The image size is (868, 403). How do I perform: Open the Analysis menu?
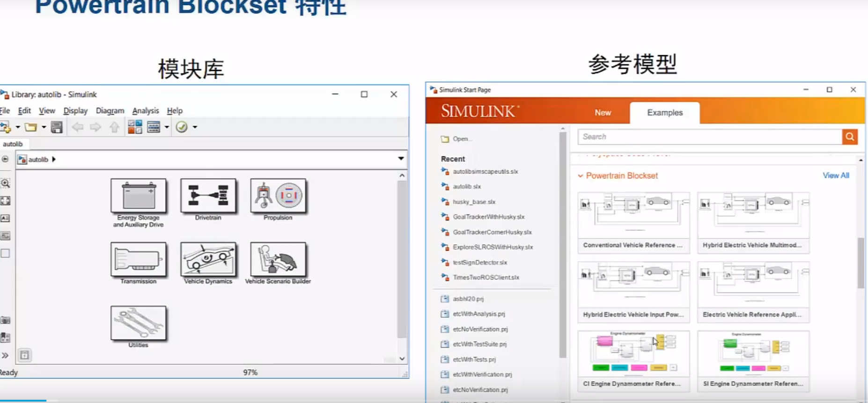click(146, 110)
